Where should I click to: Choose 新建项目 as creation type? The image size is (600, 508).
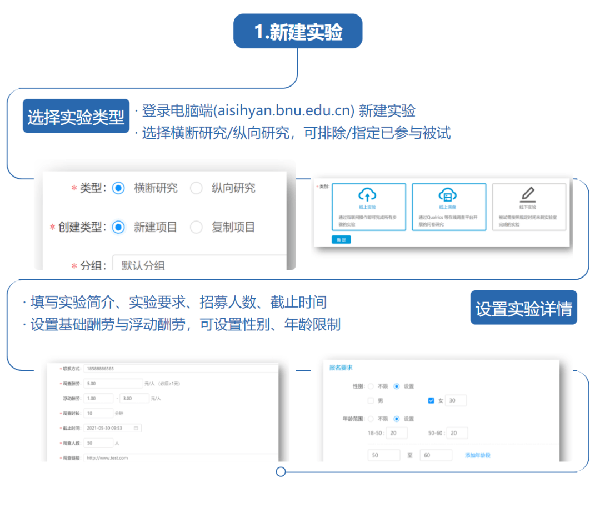(119, 227)
